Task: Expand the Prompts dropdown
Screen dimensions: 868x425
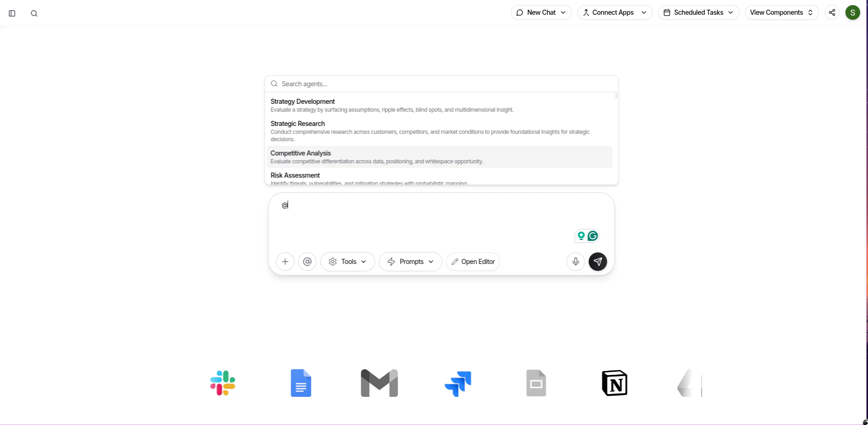Action: (410, 262)
